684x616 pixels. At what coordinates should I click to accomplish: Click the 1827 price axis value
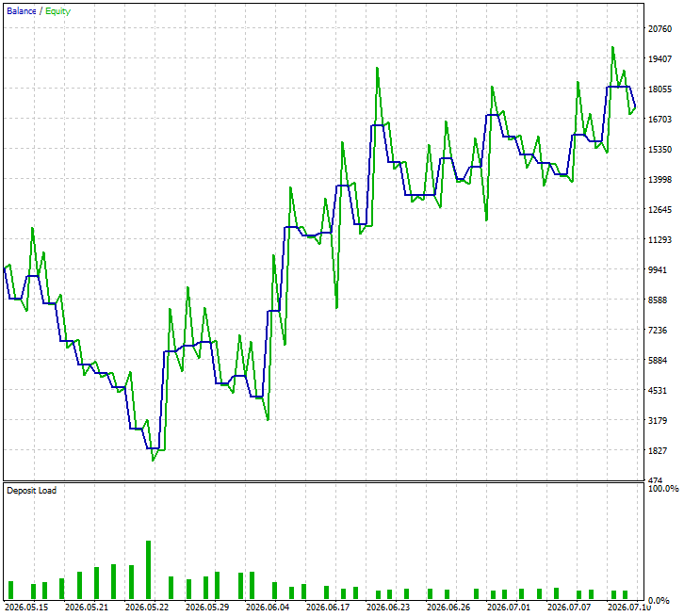pyautogui.click(x=658, y=450)
